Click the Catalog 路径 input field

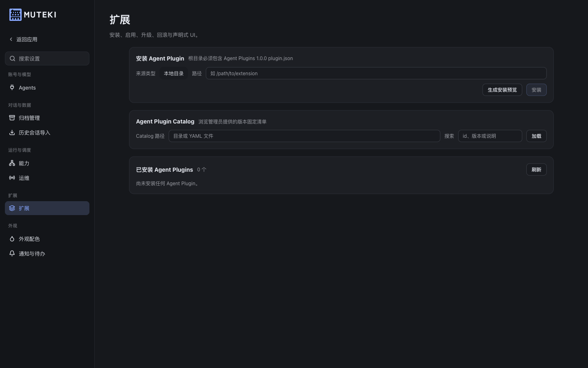point(304,136)
